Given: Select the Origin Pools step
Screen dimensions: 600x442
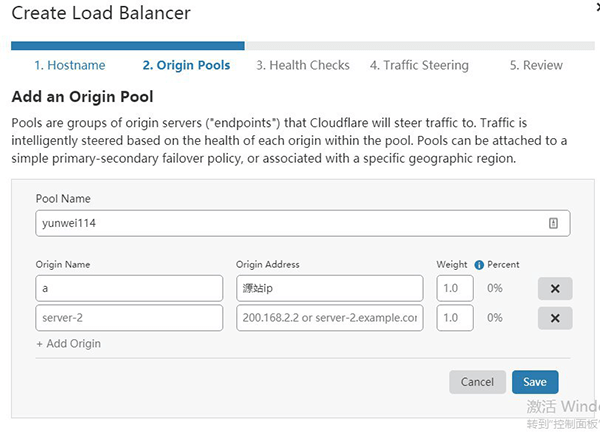Looking at the screenshot, I should [186, 65].
